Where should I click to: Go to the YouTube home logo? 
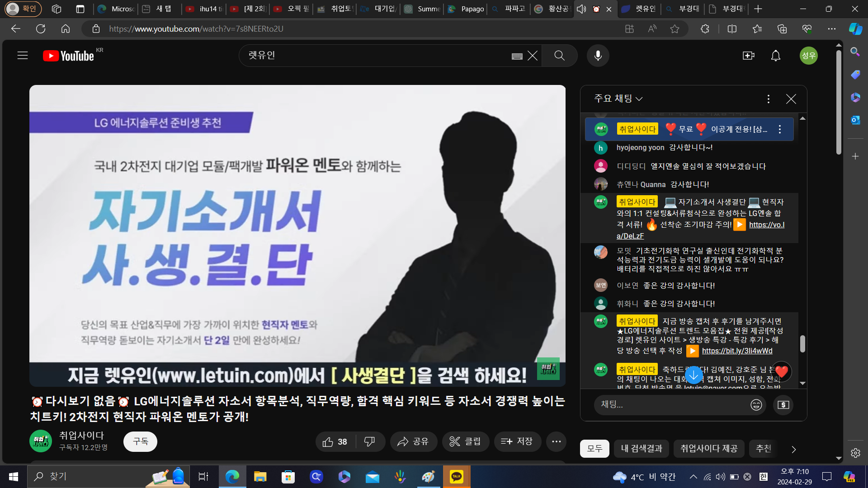tap(68, 56)
